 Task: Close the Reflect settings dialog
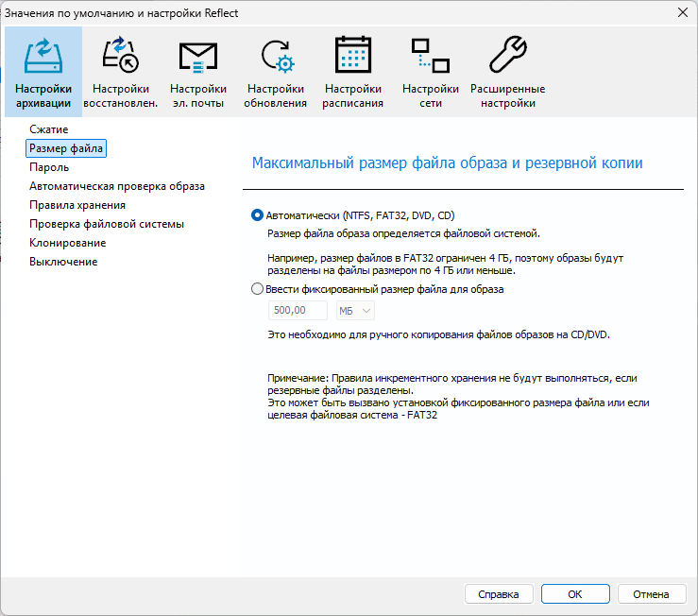[x=683, y=12]
